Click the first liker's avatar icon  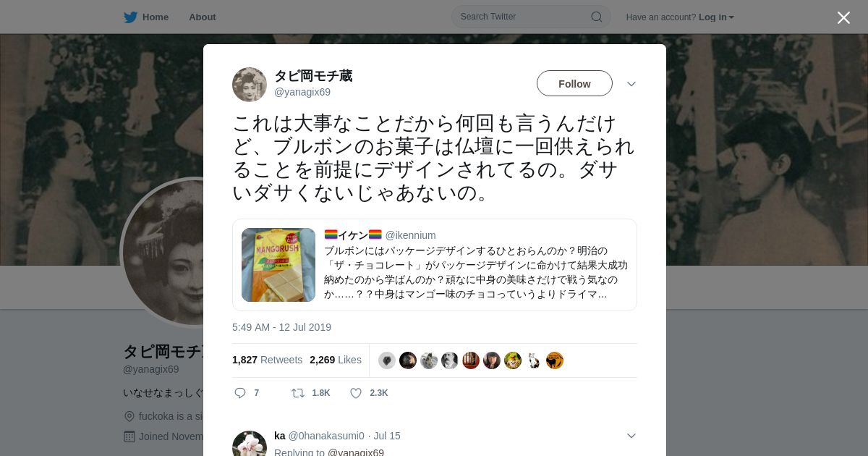click(x=387, y=360)
